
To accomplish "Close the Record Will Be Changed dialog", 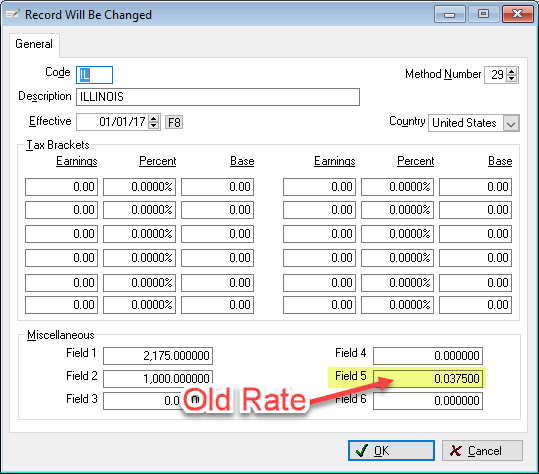I will [x=517, y=14].
